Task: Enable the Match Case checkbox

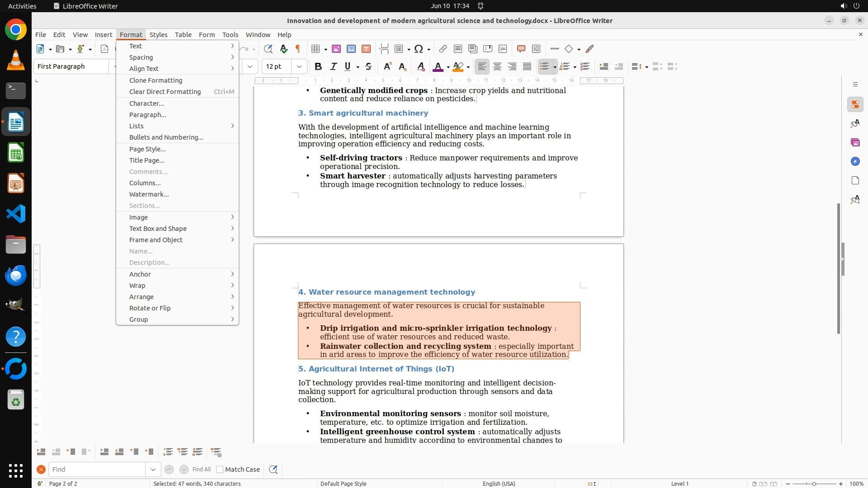Action: pyautogui.click(x=220, y=469)
